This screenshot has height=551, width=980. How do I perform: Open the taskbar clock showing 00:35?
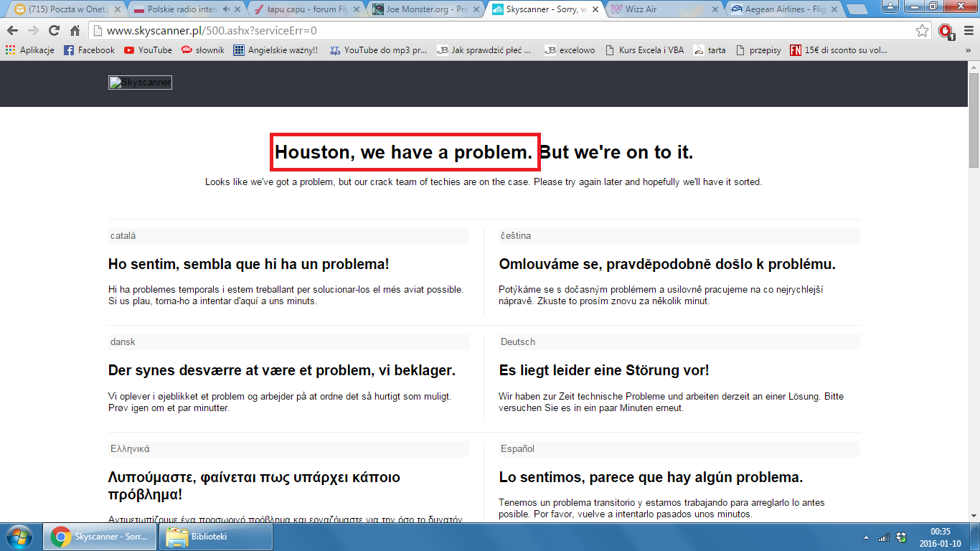point(940,537)
